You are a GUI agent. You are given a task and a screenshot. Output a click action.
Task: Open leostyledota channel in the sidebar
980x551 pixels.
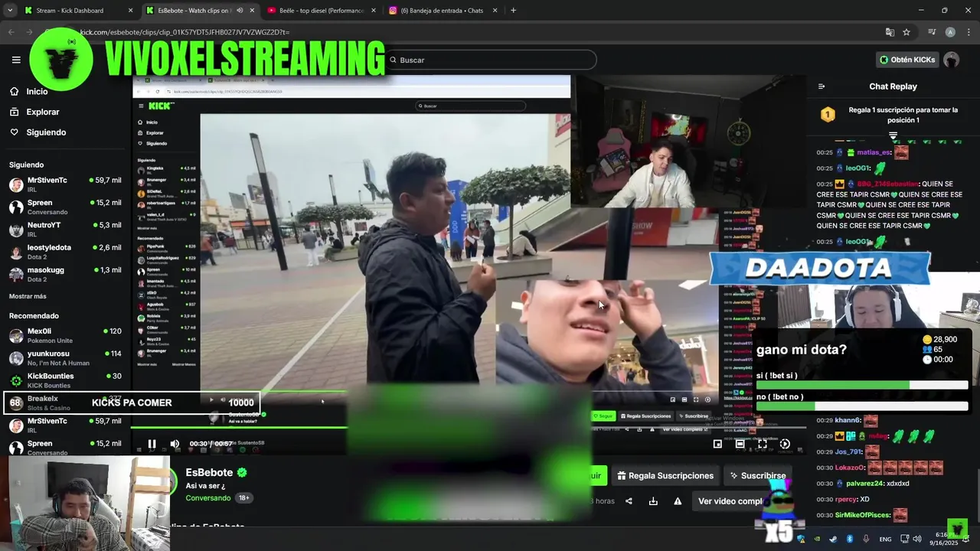pyautogui.click(x=65, y=251)
